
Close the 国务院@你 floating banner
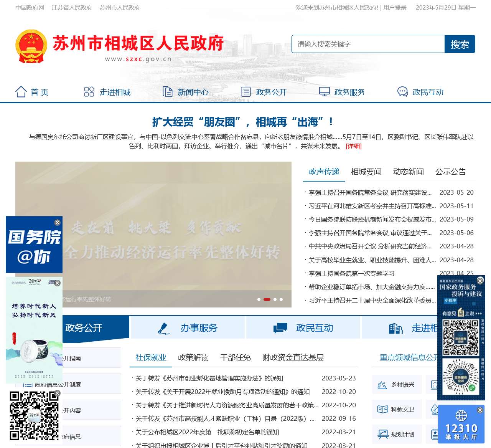[57, 223]
